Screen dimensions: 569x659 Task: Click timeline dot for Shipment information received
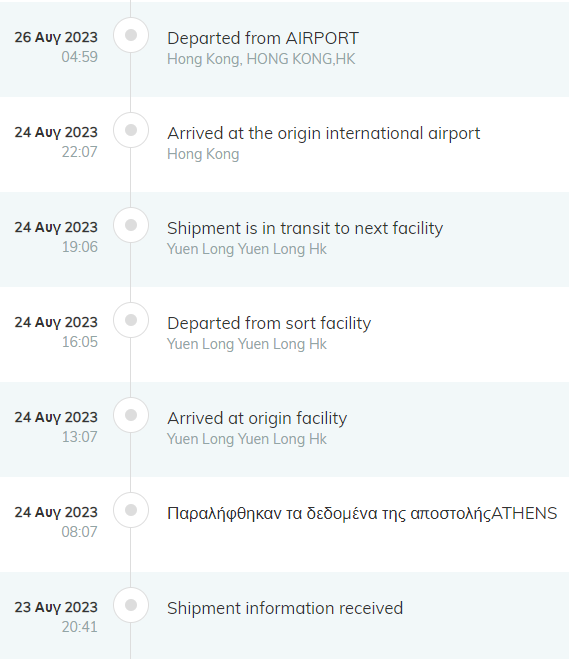(131, 605)
